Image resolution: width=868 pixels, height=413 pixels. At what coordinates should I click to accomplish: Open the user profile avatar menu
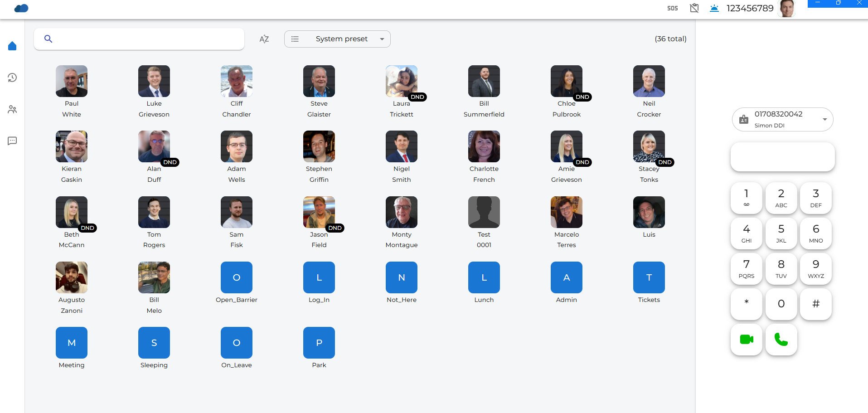click(787, 8)
